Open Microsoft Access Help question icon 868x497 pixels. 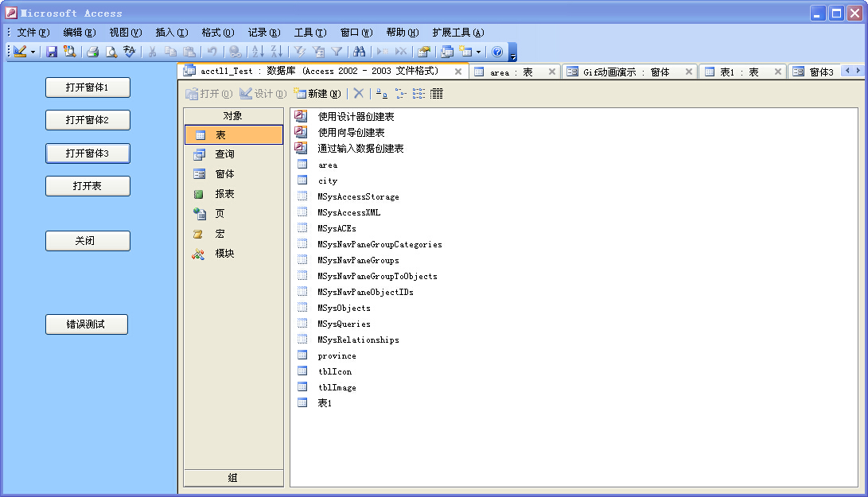(x=497, y=52)
